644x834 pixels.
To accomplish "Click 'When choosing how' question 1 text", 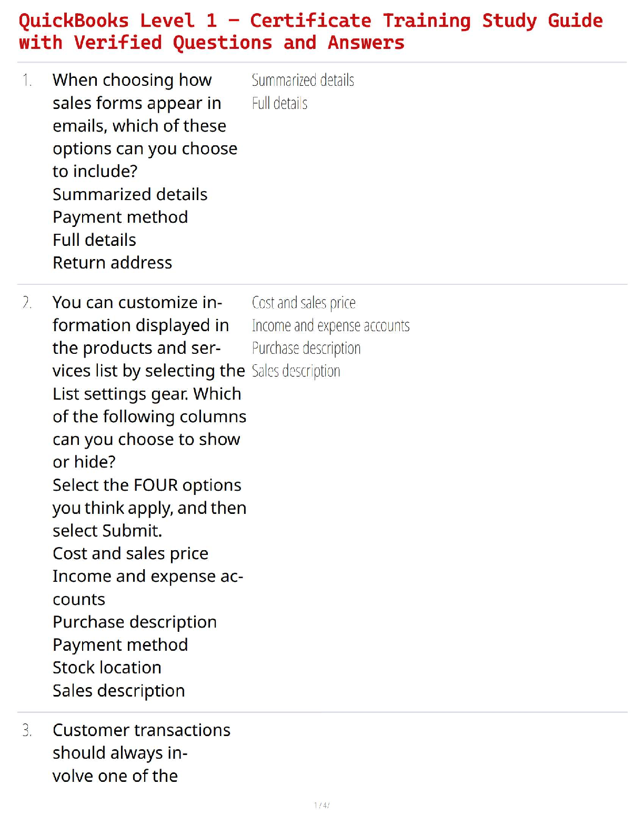I will tap(132, 80).
